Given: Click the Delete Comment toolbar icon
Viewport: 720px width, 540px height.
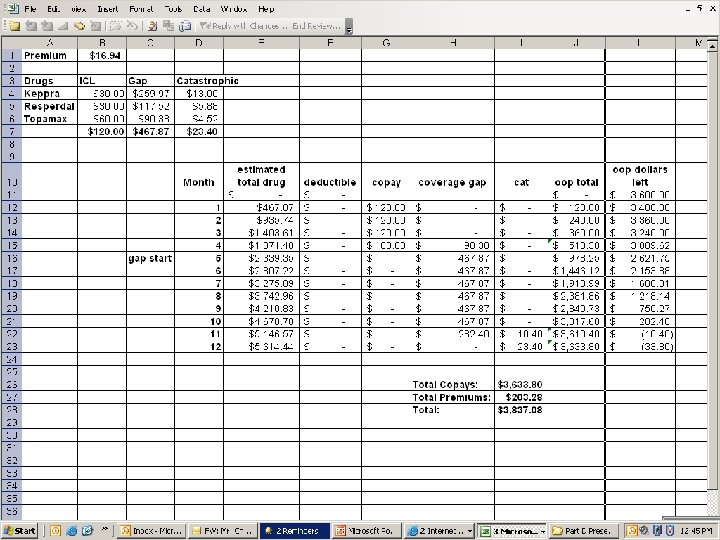Looking at the screenshot, I should 96,26.
